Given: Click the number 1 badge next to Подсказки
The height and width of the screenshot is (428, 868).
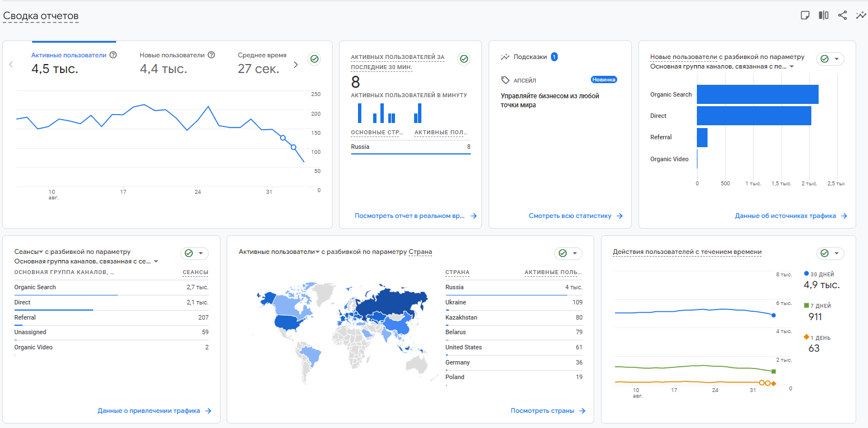Looking at the screenshot, I should (554, 57).
